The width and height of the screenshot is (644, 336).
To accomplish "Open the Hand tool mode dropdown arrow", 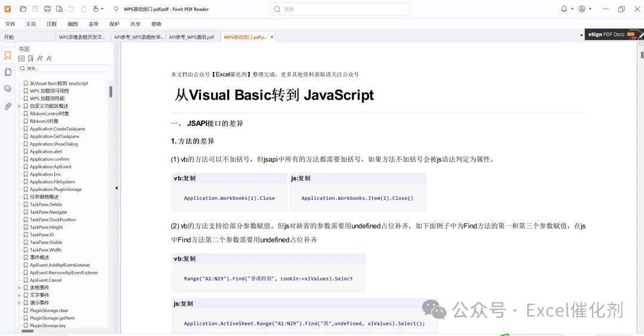I will click(x=103, y=8).
